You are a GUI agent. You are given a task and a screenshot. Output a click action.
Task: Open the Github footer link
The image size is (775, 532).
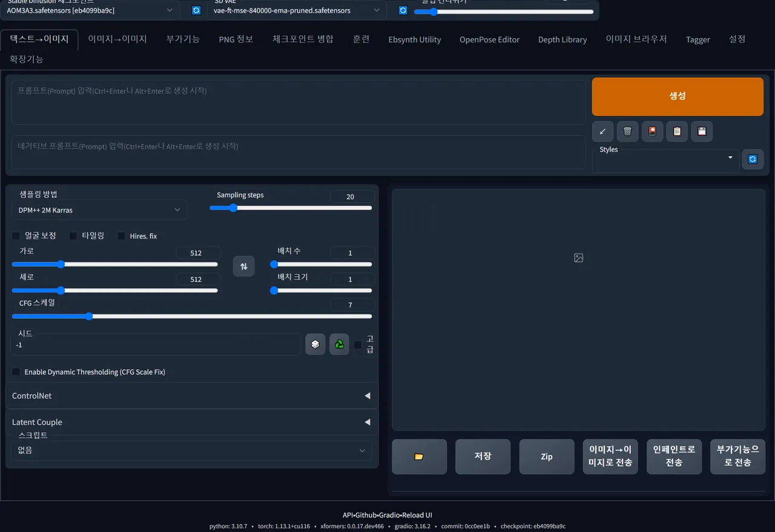pos(365,515)
